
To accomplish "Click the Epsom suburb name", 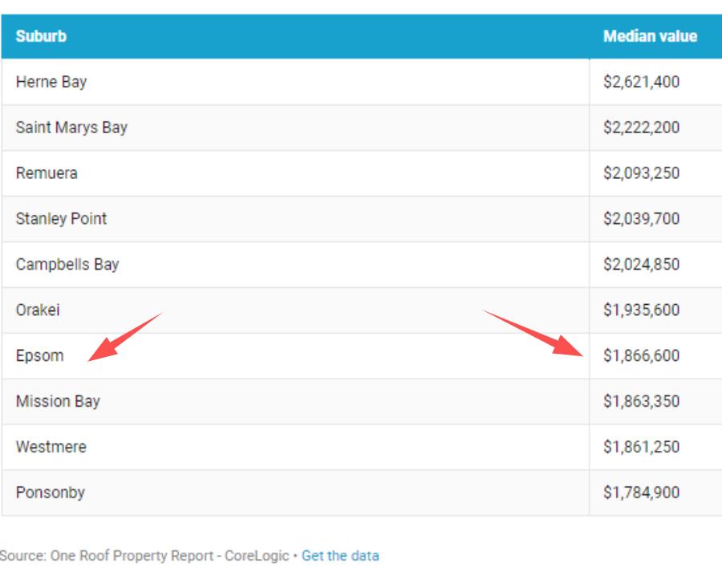I will tap(39, 355).
